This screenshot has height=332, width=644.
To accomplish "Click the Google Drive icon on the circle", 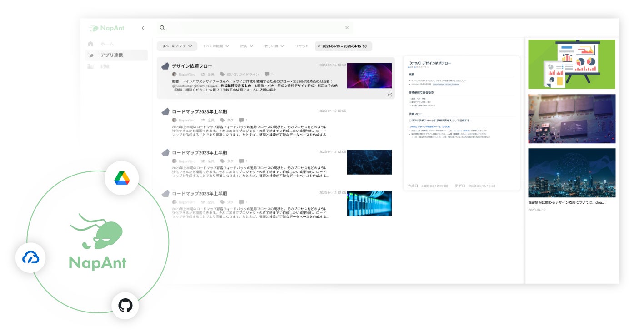I will [x=121, y=178].
